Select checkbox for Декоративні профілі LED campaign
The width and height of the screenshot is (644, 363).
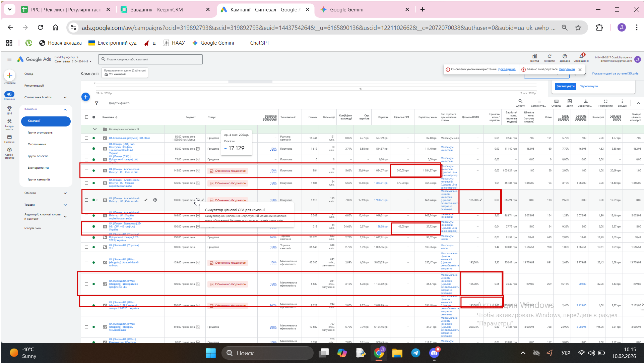tap(86, 284)
